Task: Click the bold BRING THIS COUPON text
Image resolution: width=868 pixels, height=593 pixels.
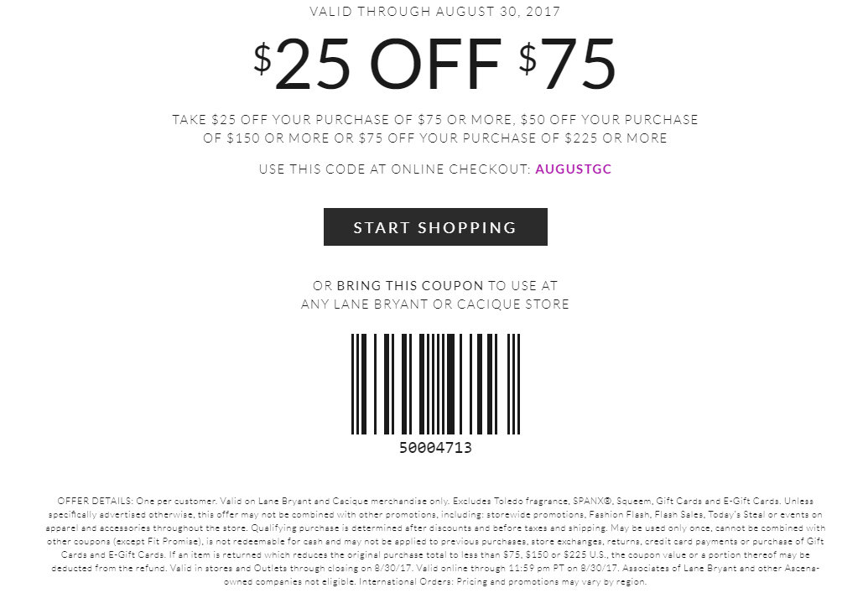Action: (x=409, y=286)
